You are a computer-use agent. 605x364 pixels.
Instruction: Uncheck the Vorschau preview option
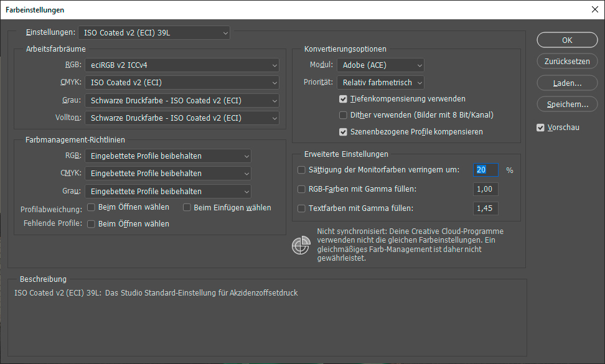point(541,127)
